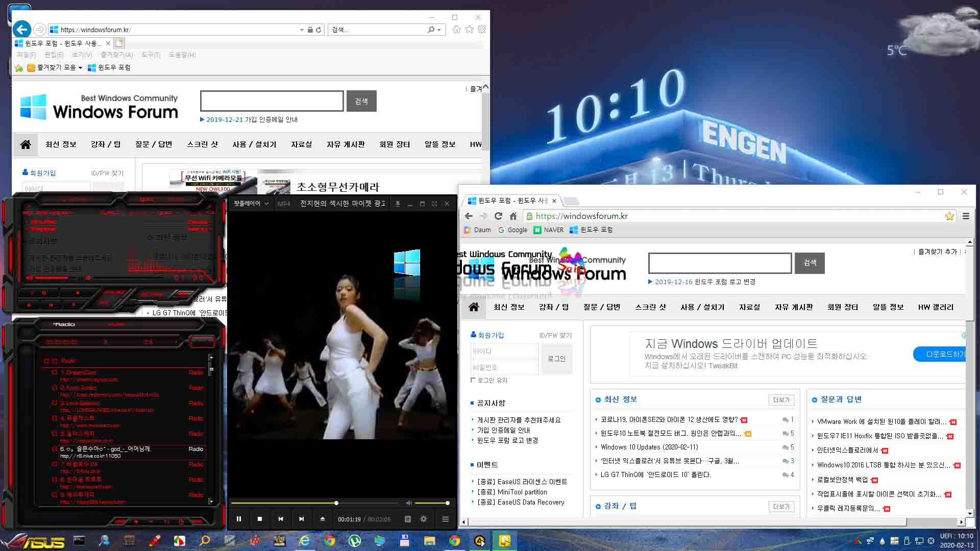Open Internet Explorer address bar dropdown
The width and height of the screenshot is (980, 551).
tap(302, 30)
